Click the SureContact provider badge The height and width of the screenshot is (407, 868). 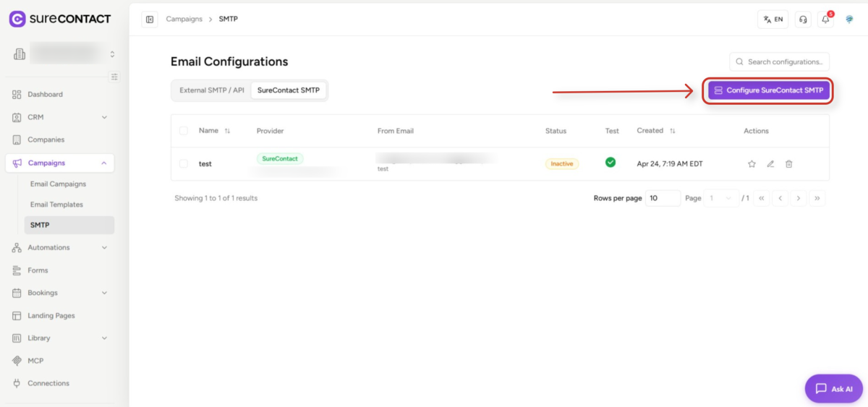(280, 158)
